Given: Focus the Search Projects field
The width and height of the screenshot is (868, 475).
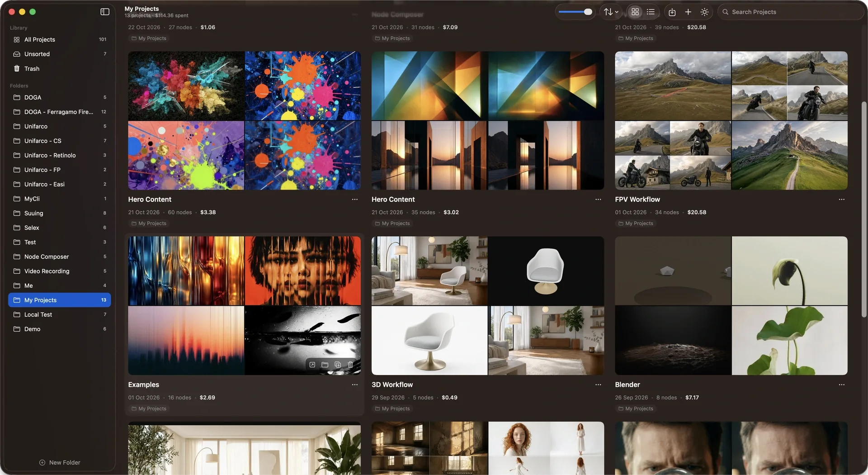Looking at the screenshot, I should coord(790,12).
